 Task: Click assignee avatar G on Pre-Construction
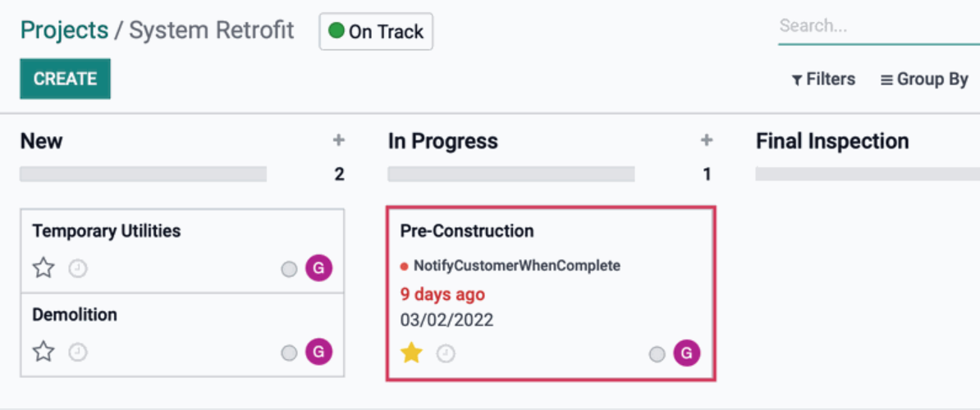coord(687,353)
